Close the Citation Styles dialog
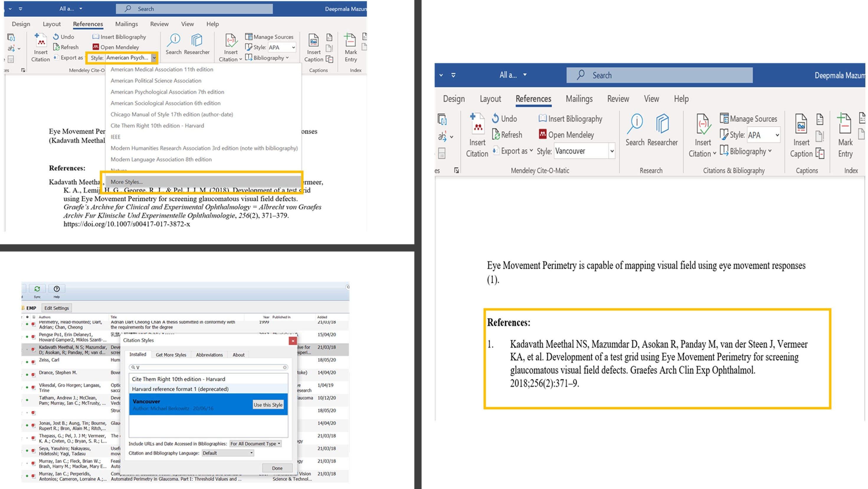Image resolution: width=868 pixels, height=489 pixels. (292, 340)
